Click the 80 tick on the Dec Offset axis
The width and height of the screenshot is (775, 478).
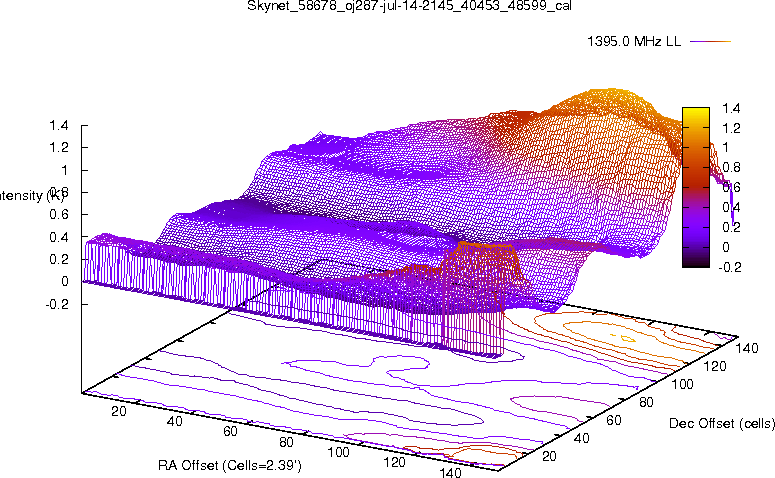[646, 402]
